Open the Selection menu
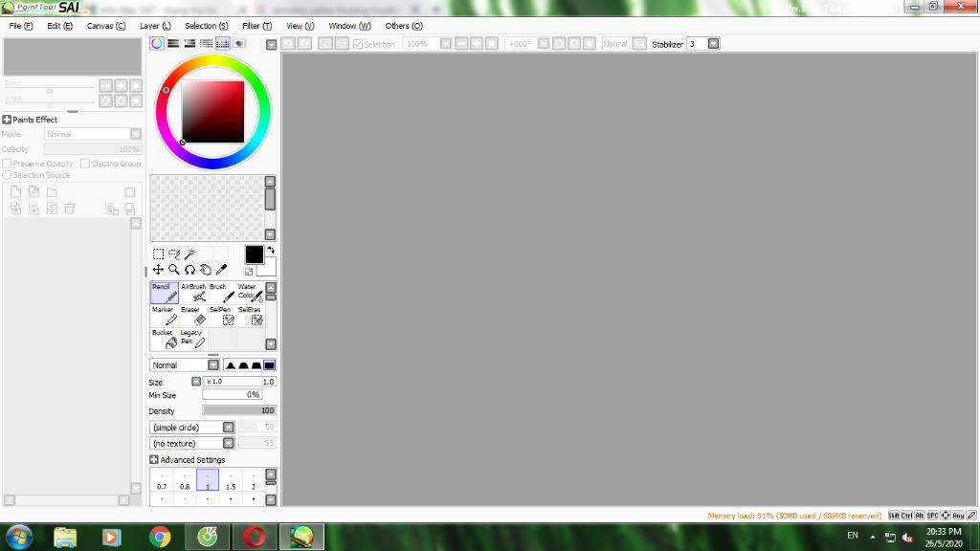 [x=207, y=26]
